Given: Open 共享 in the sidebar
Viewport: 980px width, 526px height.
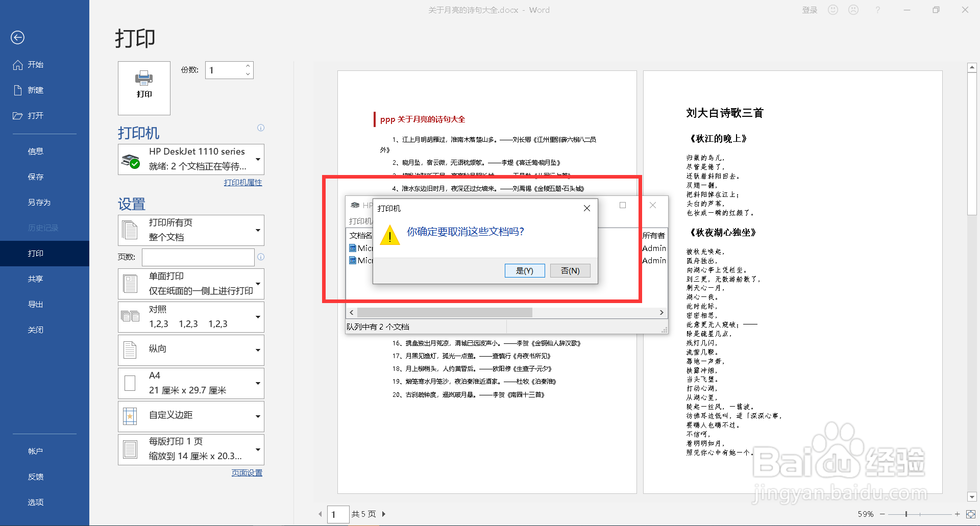Looking at the screenshot, I should [36, 279].
